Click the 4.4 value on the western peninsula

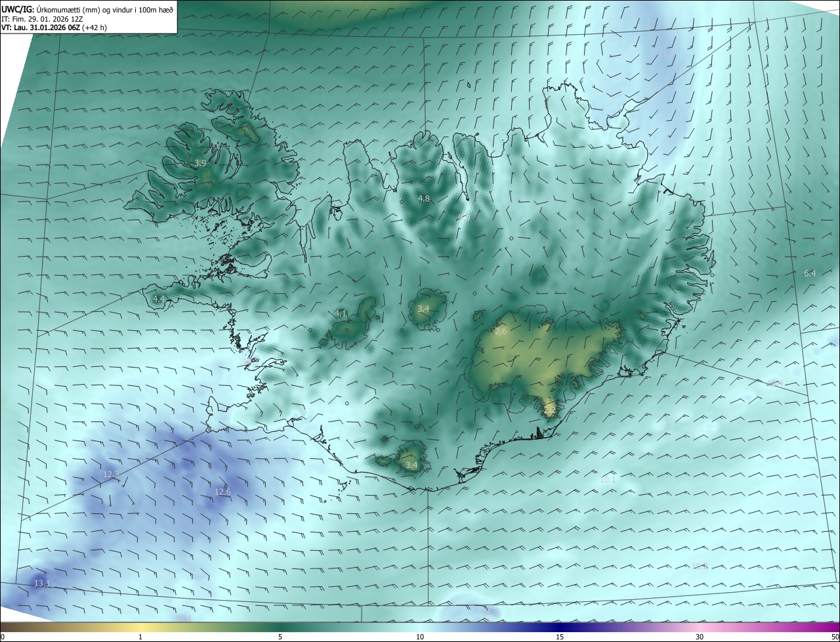coord(158,299)
